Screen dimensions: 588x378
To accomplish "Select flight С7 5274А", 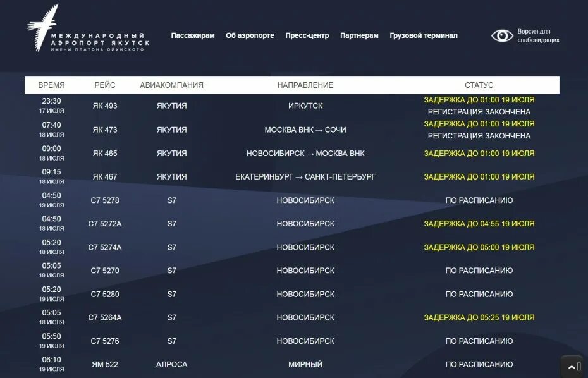I will coord(105,247).
